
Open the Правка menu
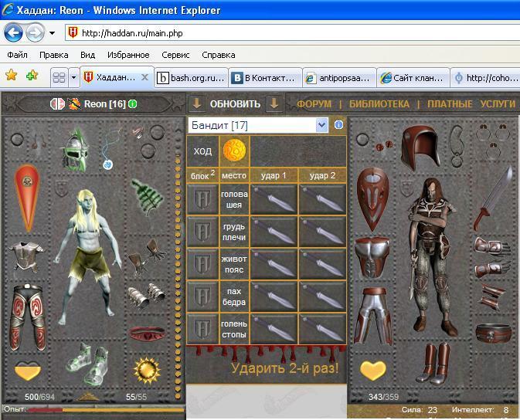54,55
